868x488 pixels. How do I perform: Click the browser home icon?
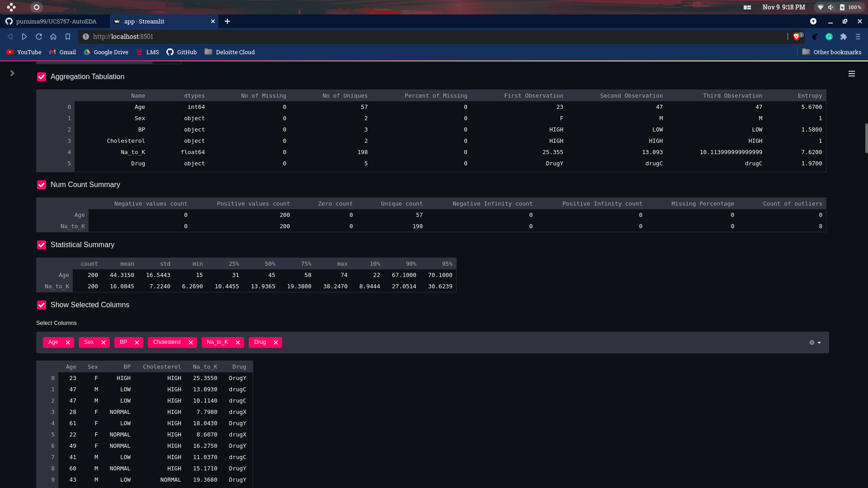[53, 37]
